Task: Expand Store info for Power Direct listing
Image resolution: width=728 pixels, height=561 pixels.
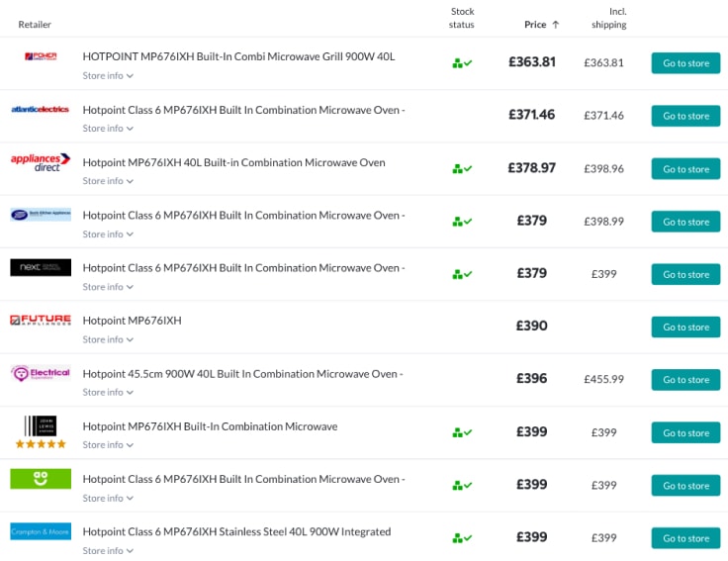Action: tap(108, 76)
